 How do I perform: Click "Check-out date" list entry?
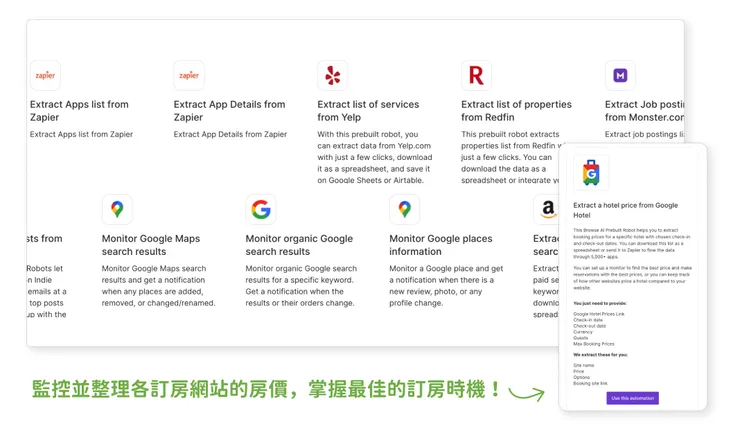click(589, 326)
